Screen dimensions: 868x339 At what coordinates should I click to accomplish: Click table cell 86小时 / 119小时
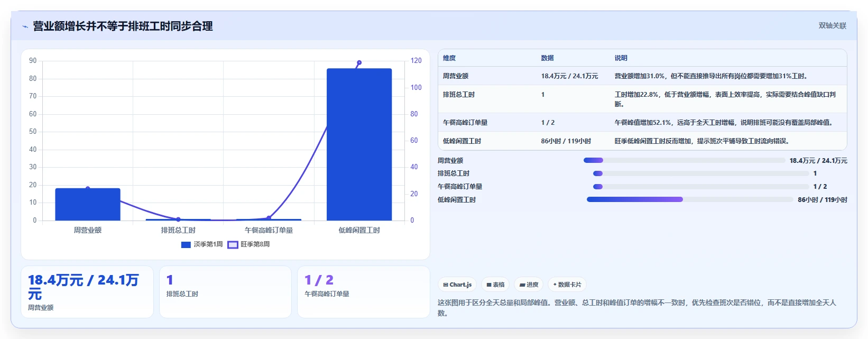click(566, 141)
